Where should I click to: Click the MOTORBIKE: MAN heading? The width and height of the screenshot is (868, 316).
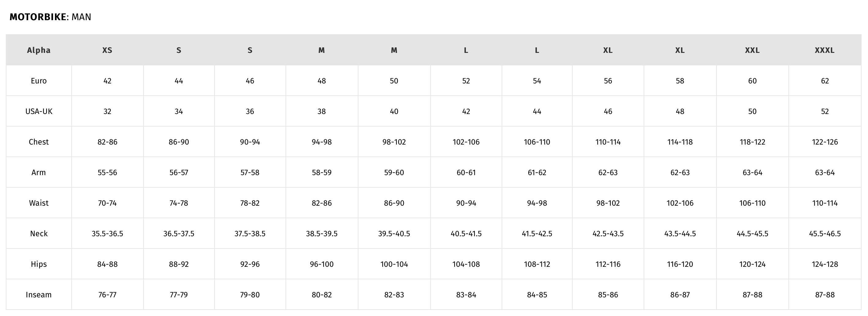click(x=50, y=17)
